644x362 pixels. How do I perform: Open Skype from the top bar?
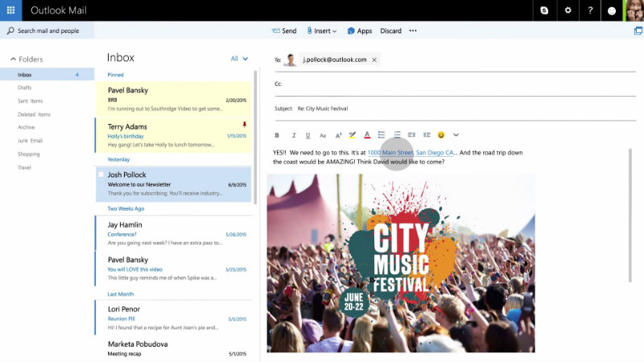click(545, 10)
